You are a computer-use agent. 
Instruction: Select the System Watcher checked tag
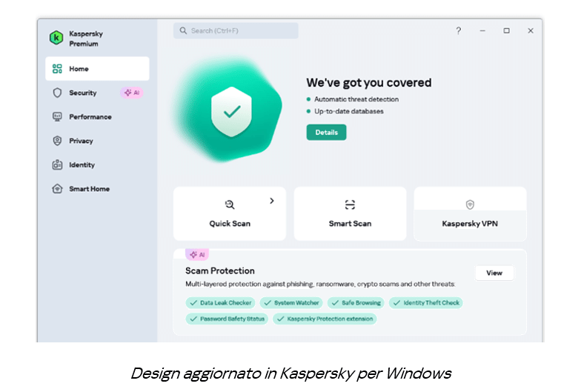pyautogui.click(x=291, y=302)
